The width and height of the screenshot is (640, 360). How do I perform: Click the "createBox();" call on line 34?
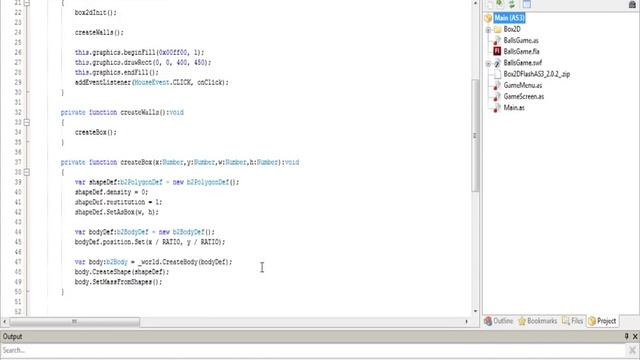pos(96,132)
